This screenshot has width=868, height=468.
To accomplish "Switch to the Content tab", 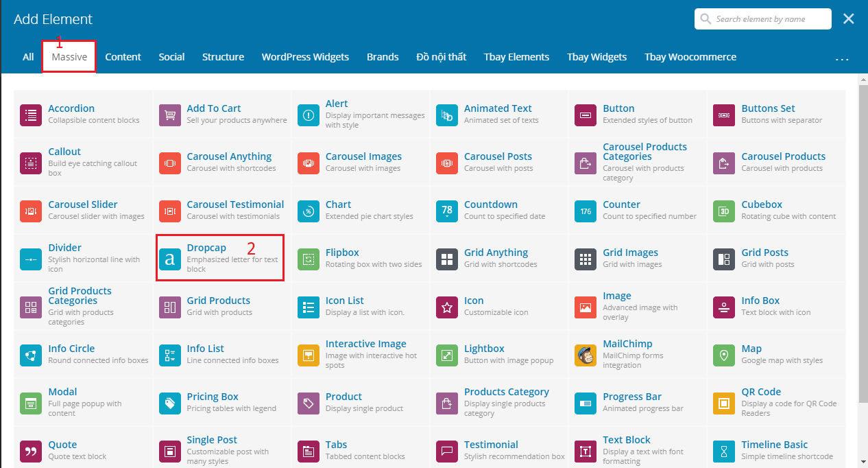I will [x=123, y=57].
